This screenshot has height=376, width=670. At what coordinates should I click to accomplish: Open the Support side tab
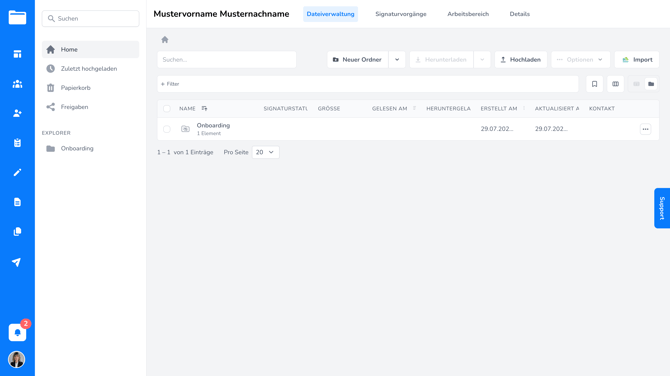(662, 208)
